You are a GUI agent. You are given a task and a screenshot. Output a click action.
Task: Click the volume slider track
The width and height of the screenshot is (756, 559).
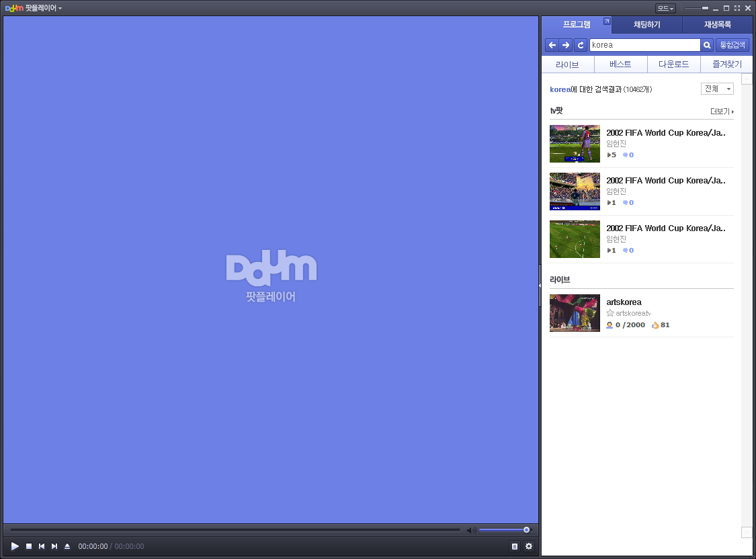pos(501,530)
